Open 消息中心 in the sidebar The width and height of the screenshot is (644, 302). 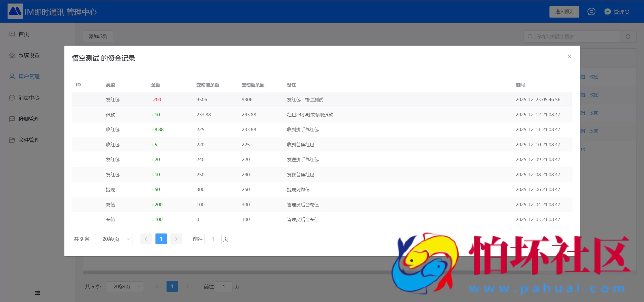pos(29,98)
